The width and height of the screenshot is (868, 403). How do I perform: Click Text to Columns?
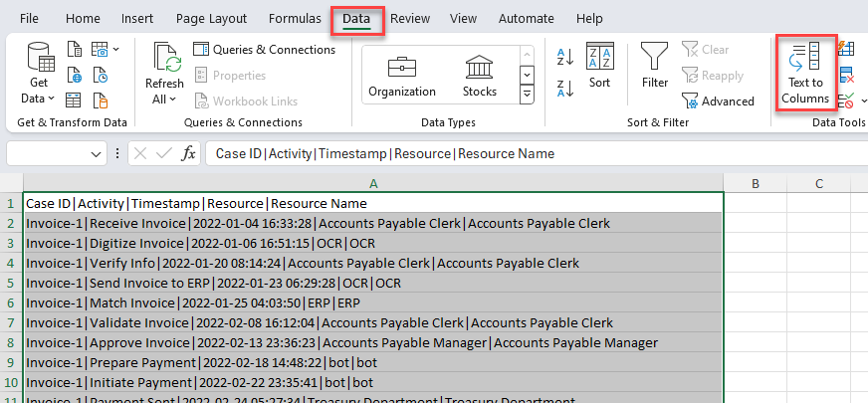(x=805, y=73)
